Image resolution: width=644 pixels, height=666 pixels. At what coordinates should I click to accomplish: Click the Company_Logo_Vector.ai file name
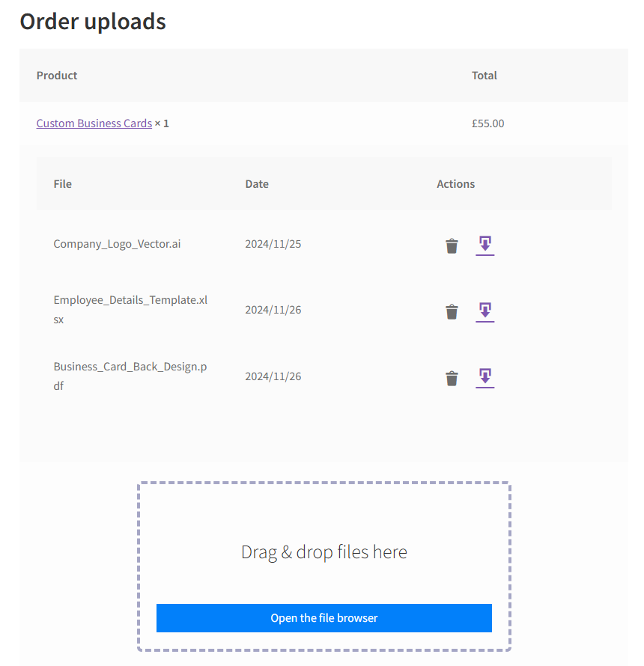coord(117,244)
